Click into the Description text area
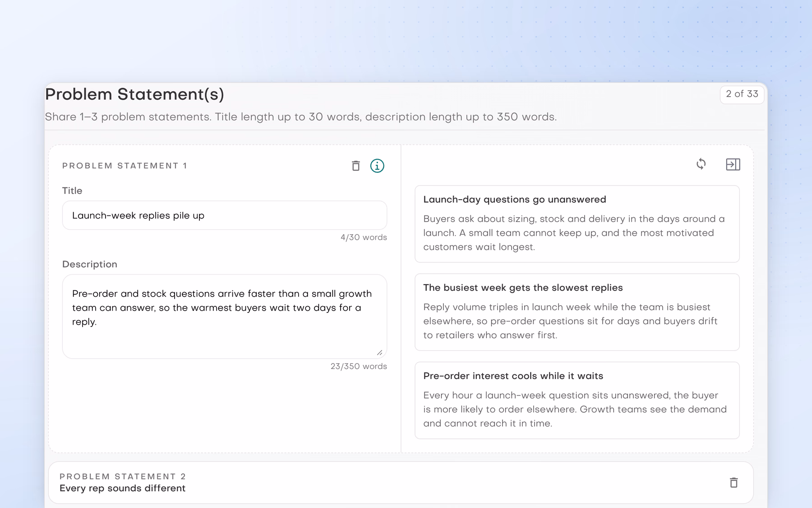This screenshot has height=508, width=812. click(x=225, y=317)
